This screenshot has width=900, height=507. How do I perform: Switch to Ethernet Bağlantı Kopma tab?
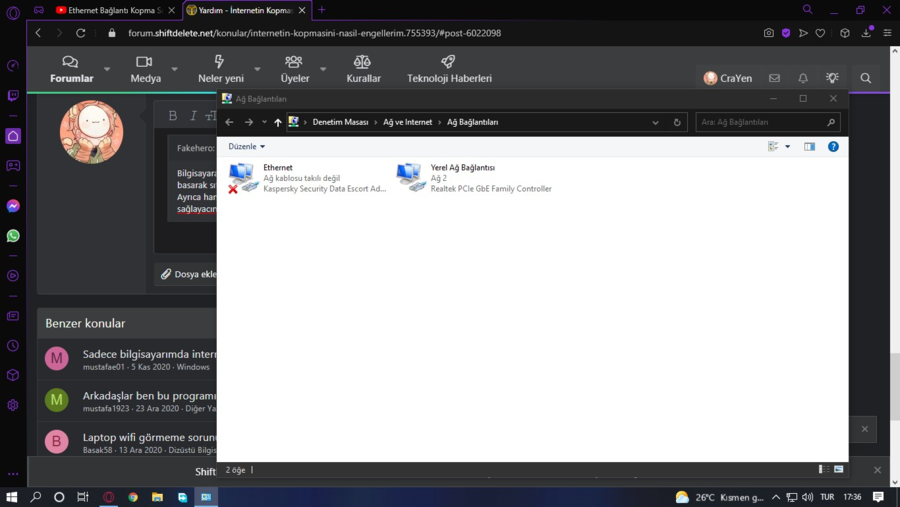(x=108, y=10)
